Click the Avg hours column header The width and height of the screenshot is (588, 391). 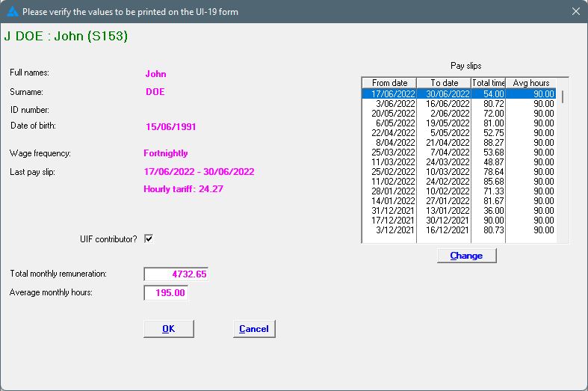click(x=531, y=83)
